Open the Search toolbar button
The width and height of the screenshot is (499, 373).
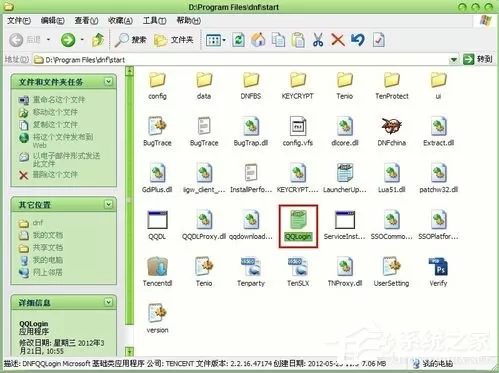click(x=130, y=40)
